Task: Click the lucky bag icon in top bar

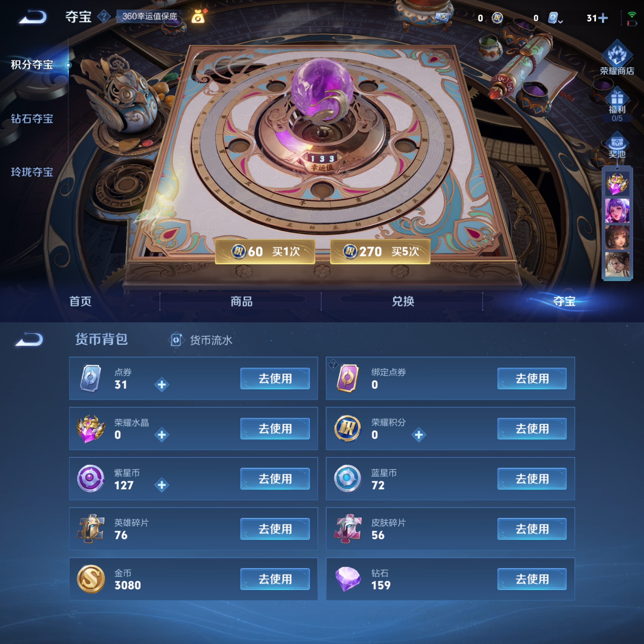Action: click(198, 16)
